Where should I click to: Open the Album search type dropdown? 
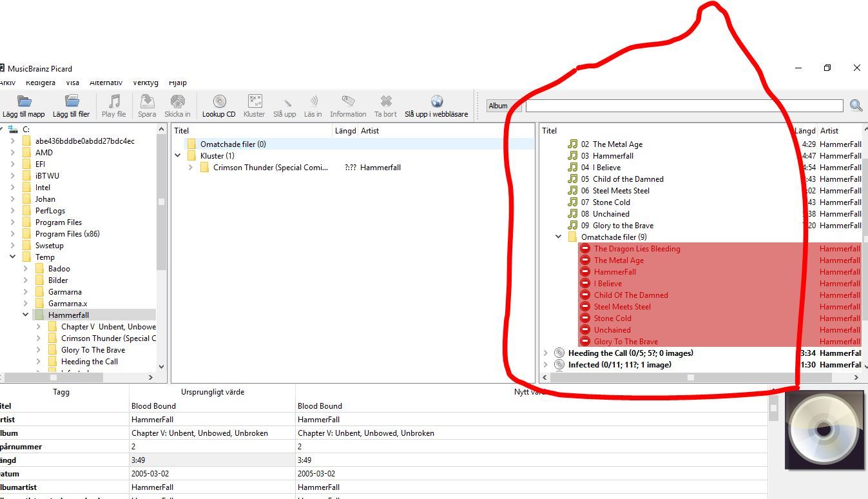(x=504, y=106)
